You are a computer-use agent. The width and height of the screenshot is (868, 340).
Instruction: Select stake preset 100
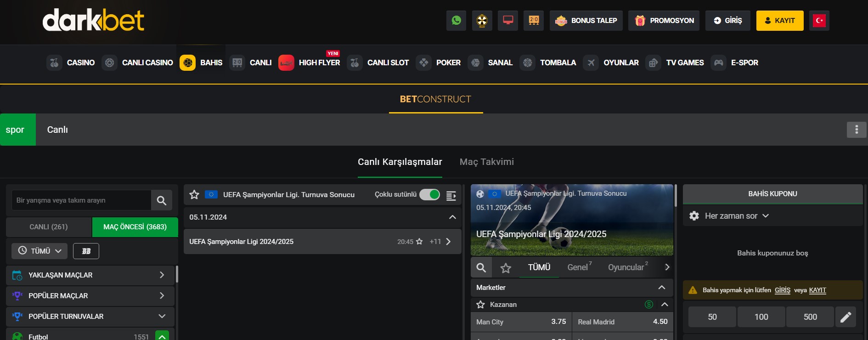[761, 317]
